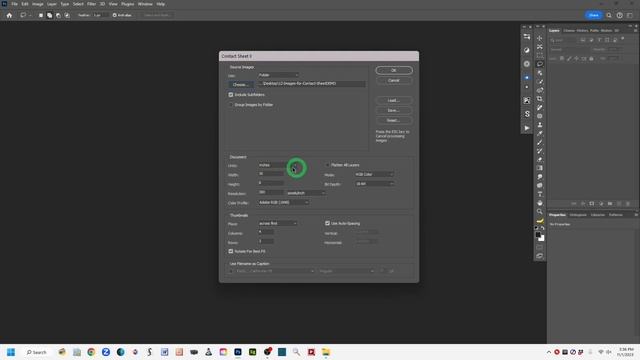Click the Save... button

[394, 111]
